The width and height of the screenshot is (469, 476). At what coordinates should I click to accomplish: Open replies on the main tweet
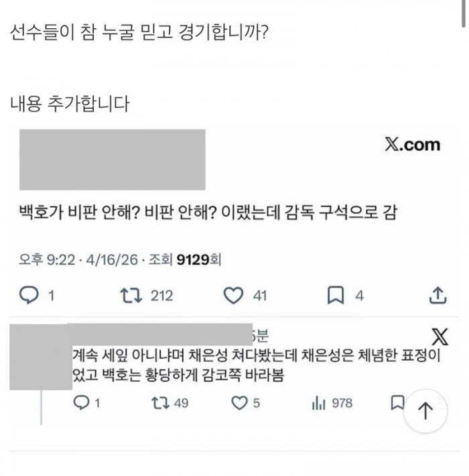pos(29,295)
